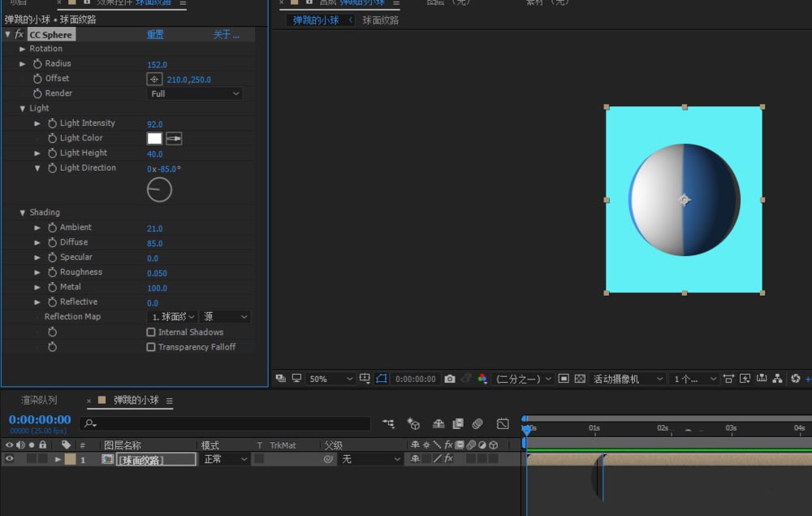The width and height of the screenshot is (812, 516).
Task: Click the 重置 reset link for CC Sphere
Action: click(155, 35)
